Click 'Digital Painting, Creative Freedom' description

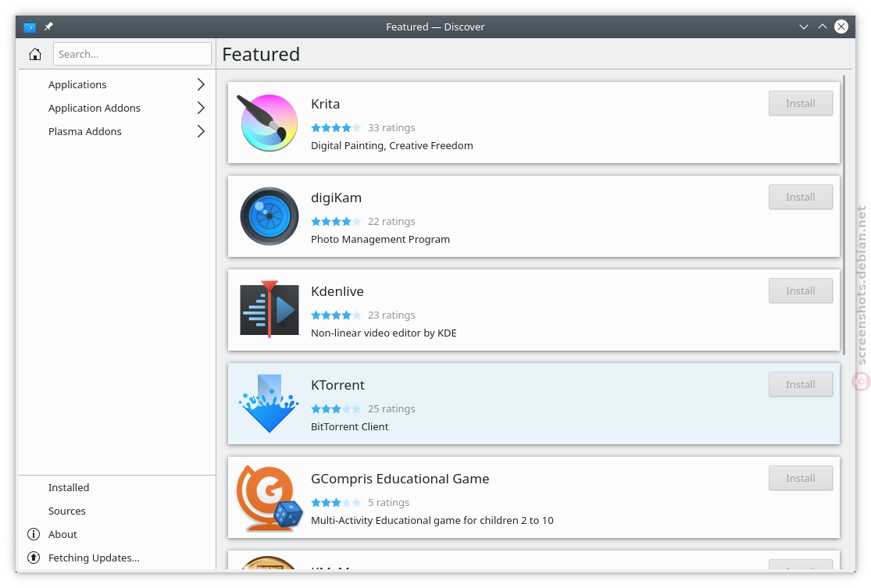tap(392, 145)
